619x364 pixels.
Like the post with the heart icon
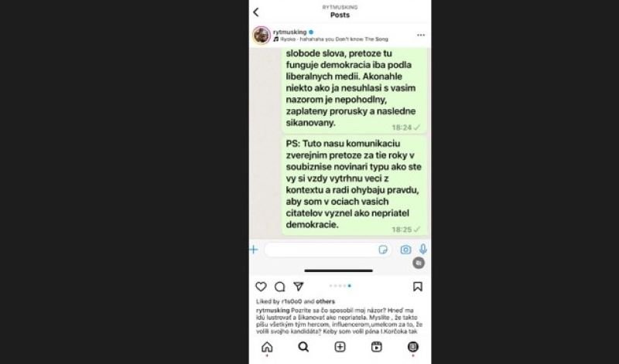click(x=261, y=287)
